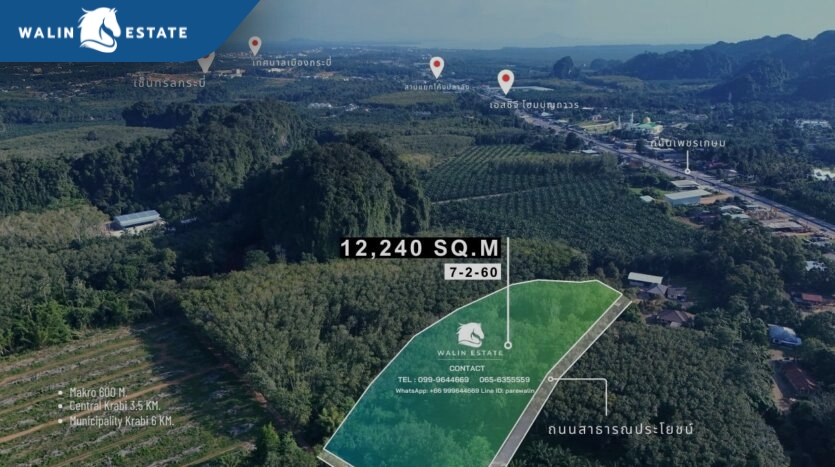This screenshot has height=467, width=835.
Task: Click the circle marker under area line
Action: (x=508, y=345)
